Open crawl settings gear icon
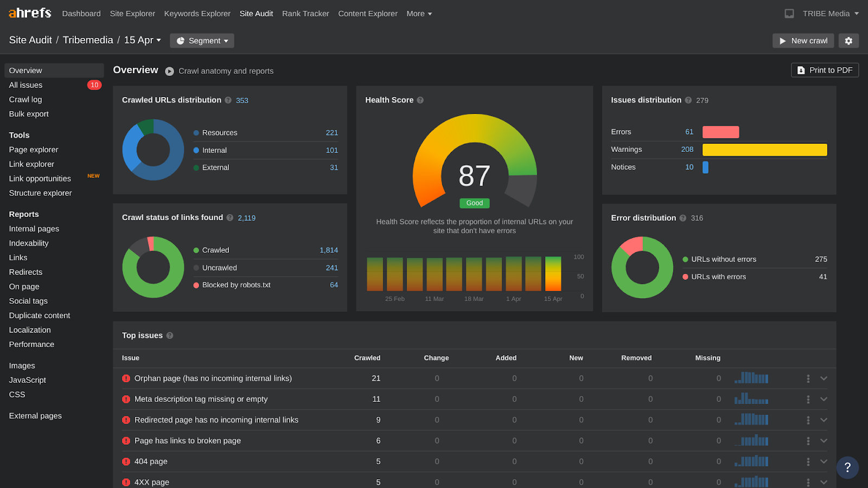This screenshot has height=488, width=868. coord(848,41)
